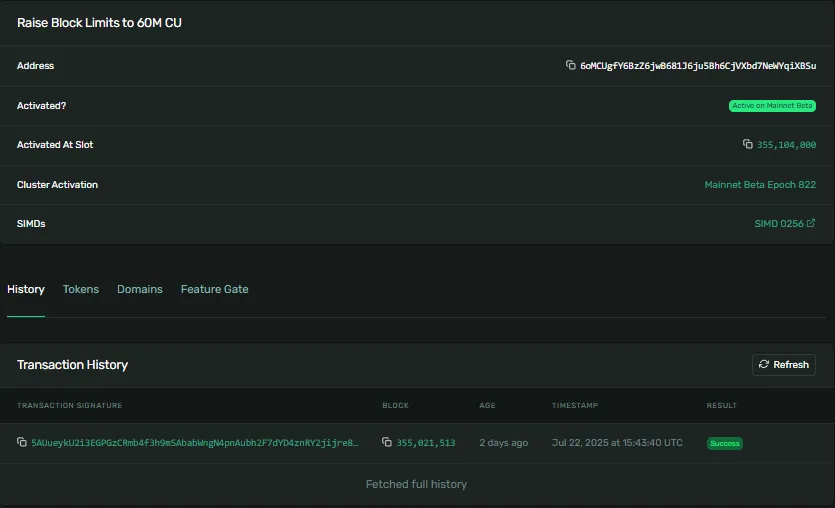This screenshot has height=508, width=835.
Task: Click the Result column header
Action: coord(722,405)
